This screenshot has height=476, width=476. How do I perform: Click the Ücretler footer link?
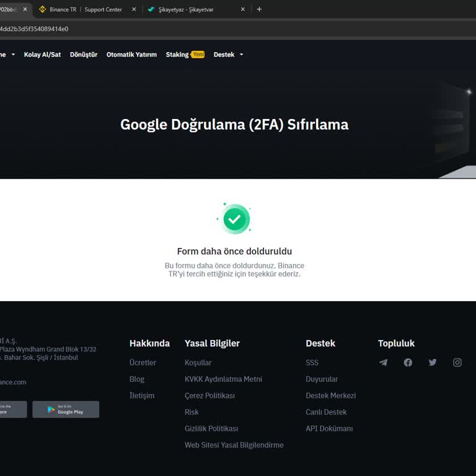pyautogui.click(x=143, y=363)
